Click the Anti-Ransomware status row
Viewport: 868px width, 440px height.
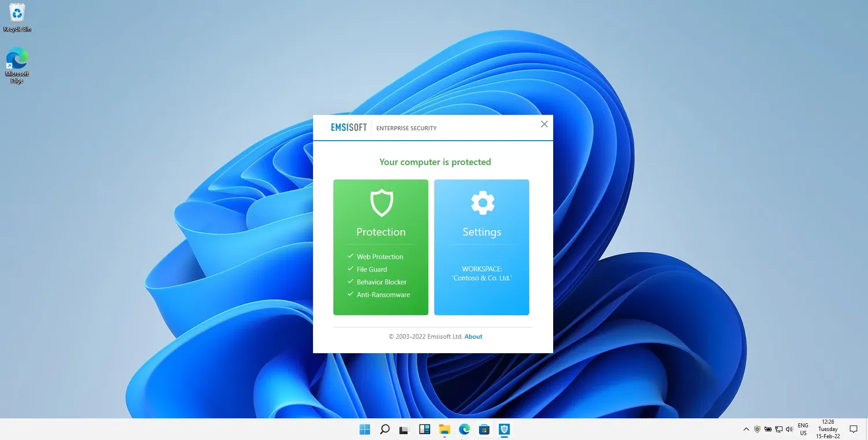point(378,295)
